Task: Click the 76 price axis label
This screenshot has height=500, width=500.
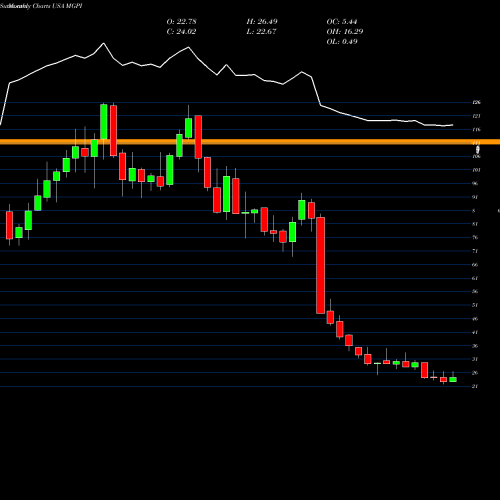Action: (x=475, y=237)
